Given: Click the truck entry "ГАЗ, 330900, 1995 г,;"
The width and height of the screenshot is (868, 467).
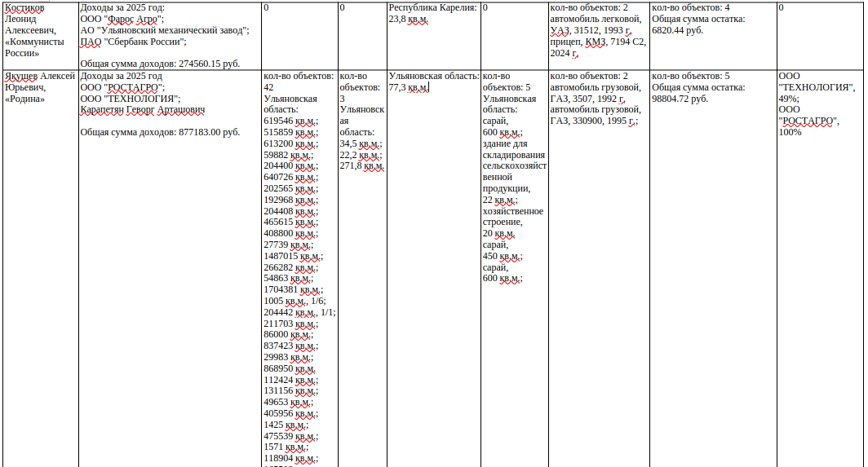Looking at the screenshot, I should 594,121.
